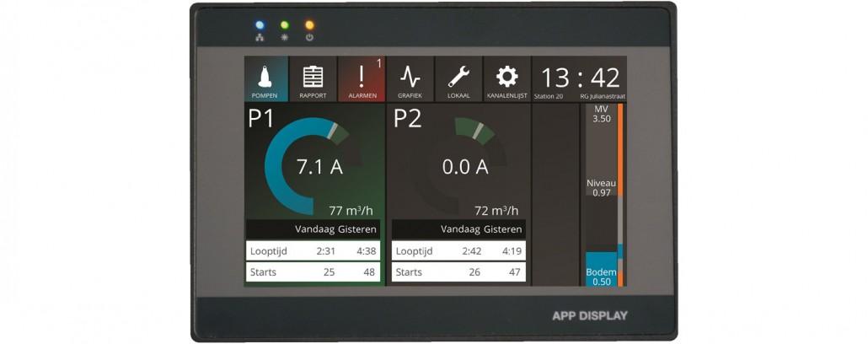Tap the blue Bodem 0.50 level block

(x=601, y=271)
